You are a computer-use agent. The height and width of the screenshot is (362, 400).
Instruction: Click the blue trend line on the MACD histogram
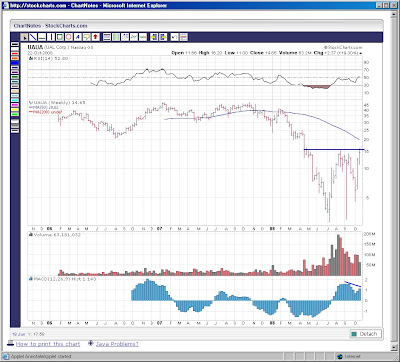pyautogui.click(x=353, y=284)
